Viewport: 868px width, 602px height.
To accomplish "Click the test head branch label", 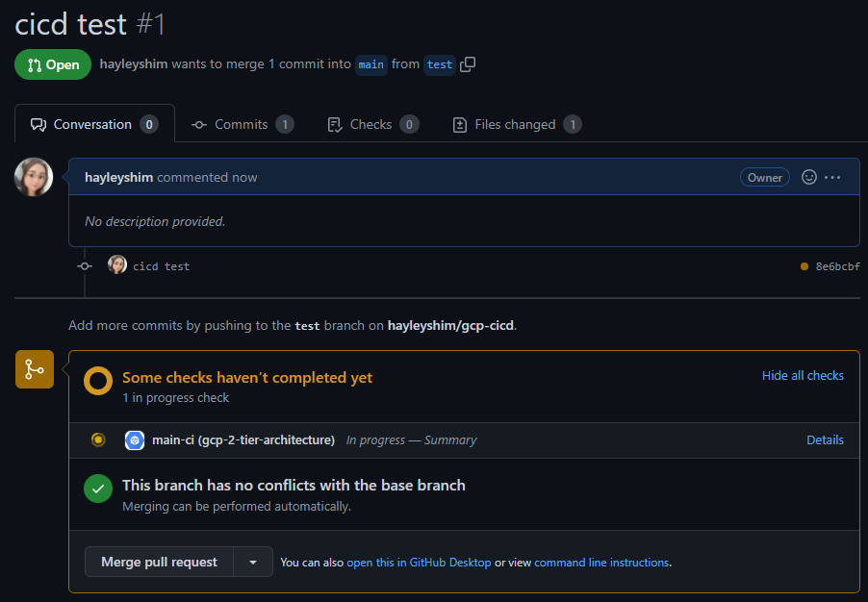I will tap(440, 64).
